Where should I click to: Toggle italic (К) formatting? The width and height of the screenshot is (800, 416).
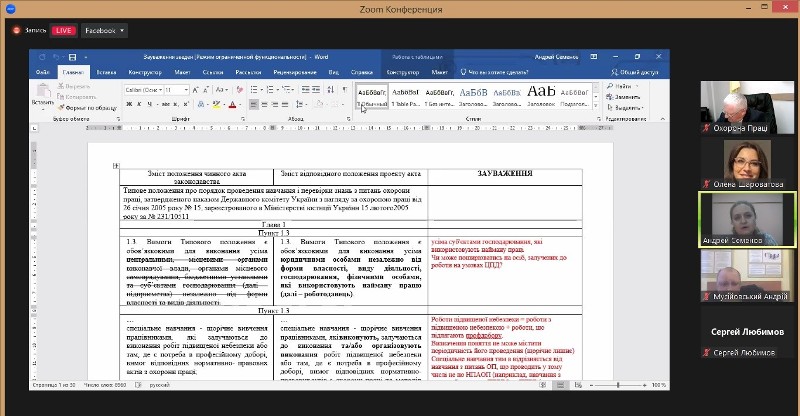[x=139, y=104]
